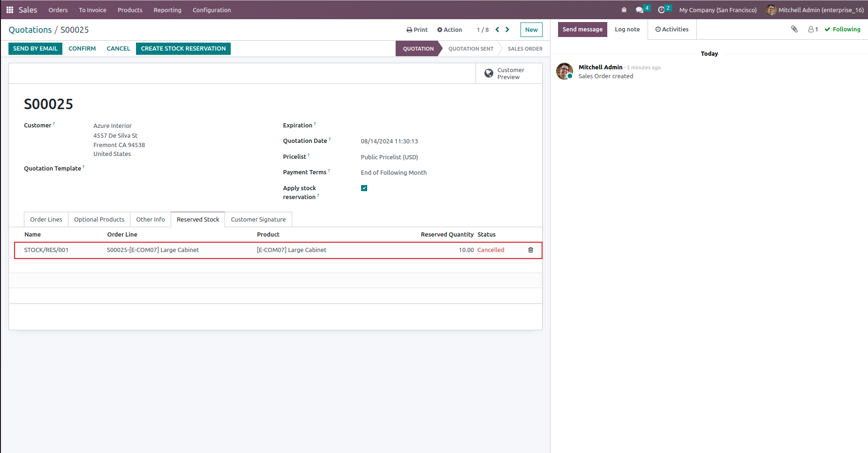Toggle the Following button
Viewport: 868px width, 453px height.
[x=843, y=29]
